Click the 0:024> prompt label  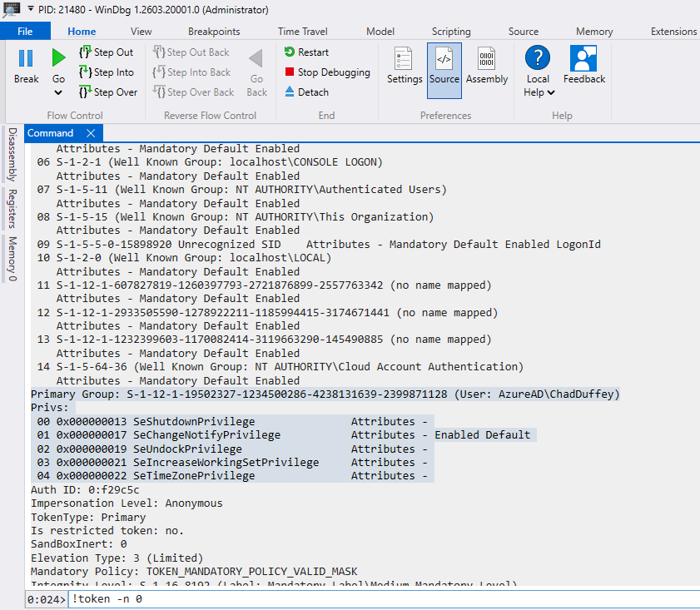click(x=46, y=599)
